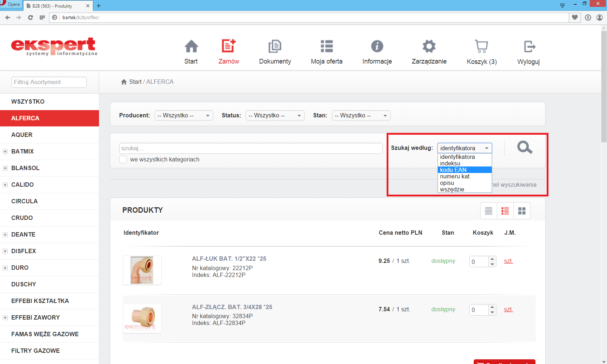Viewport: 607px width, 364px height.
Task: Click the ekspert company logo
Action: coord(54,47)
